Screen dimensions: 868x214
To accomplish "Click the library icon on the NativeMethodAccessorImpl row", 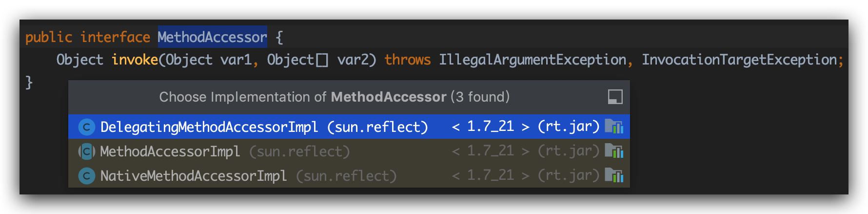I will tap(614, 175).
